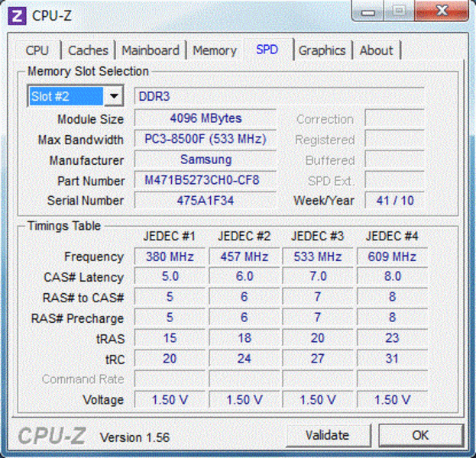Click the empty Registered field
The width and height of the screenshot is (476, 458).
[x=395, y=139]
